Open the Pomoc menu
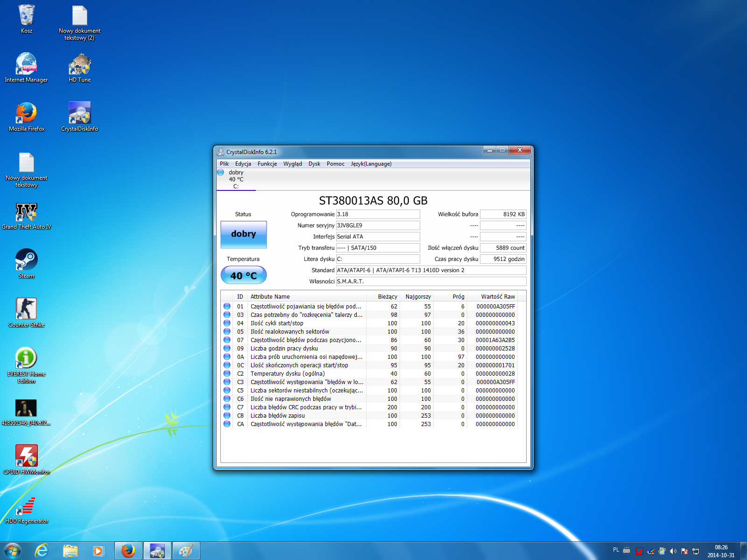Viewport: 747px width, 560px height. point(336,164)
